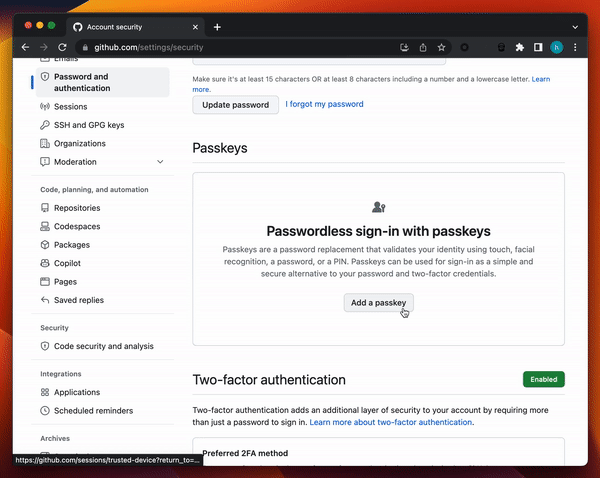Click the Code security shield icon
Viewport: 600px width, 478px height.
(x=44, y=346)
